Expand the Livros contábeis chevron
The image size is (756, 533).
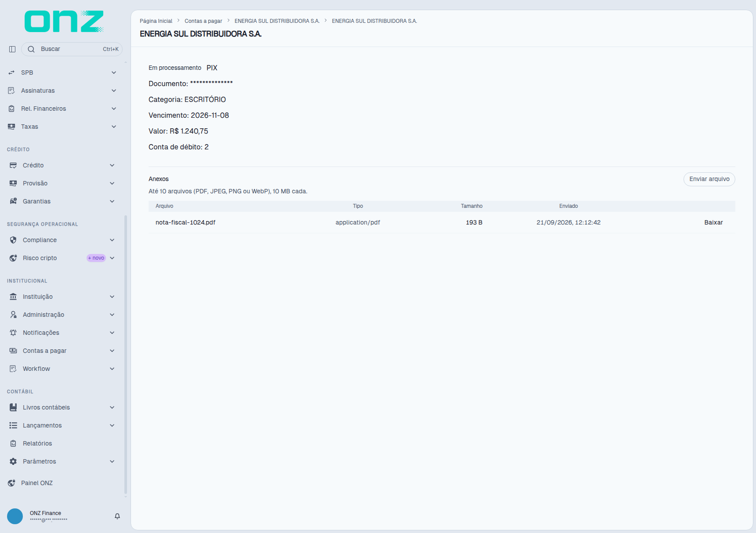coord(112,407)
